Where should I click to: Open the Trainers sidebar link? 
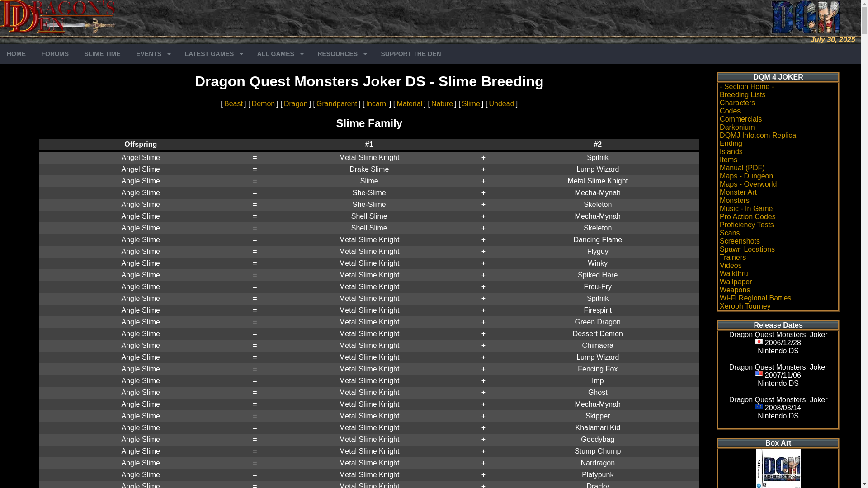(733, 258)
